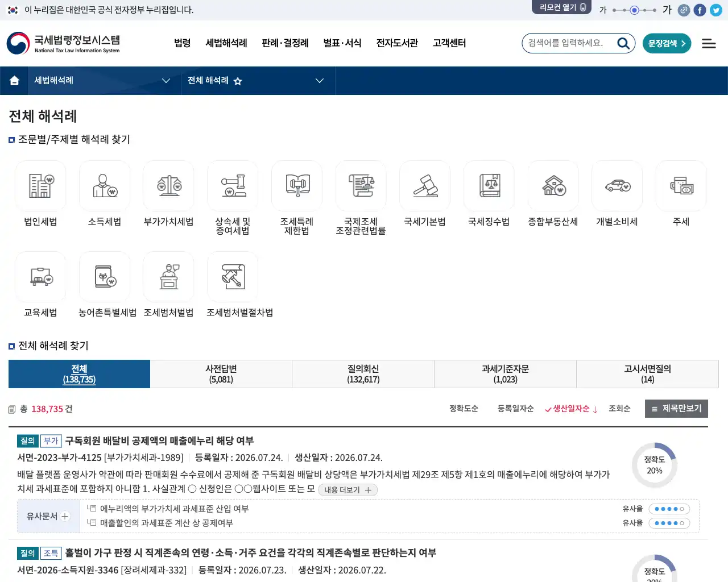Open the hamburger menu icon
Viewport: 728px width, 582px height.
[709, 43]
